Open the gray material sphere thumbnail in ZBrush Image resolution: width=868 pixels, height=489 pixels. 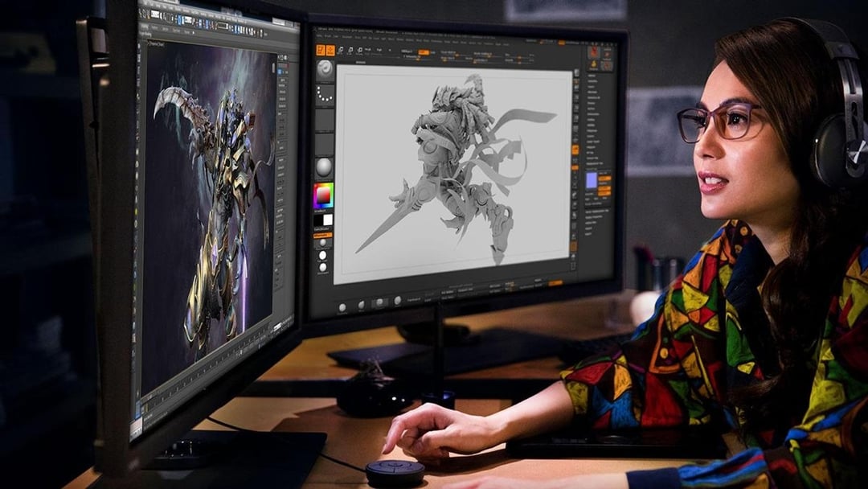click(x=324, y=167)
